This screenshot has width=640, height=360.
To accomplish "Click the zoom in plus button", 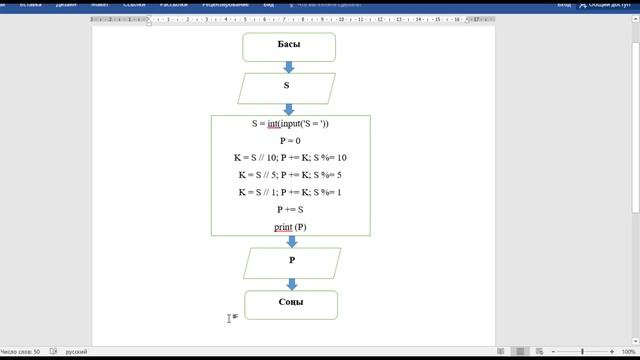I will coord(611,351).
